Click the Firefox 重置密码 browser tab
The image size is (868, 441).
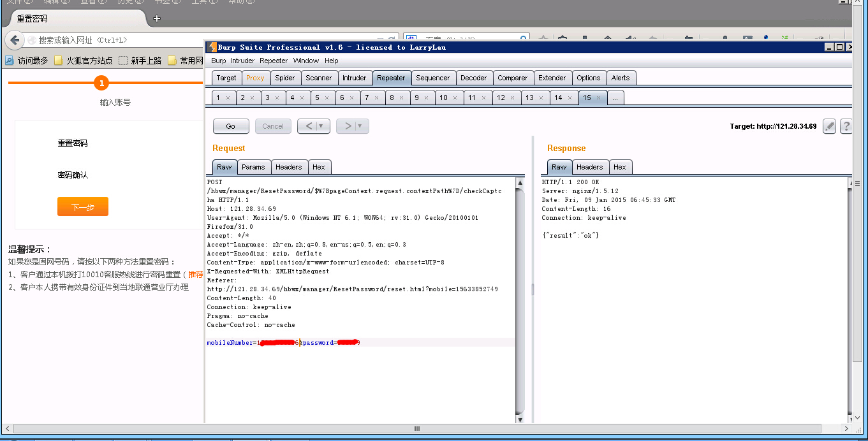pyautogui.click(x=77, y=18)
